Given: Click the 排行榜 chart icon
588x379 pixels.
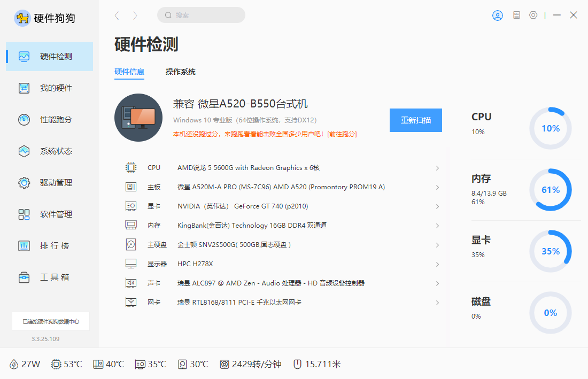Looking at the screenshot, I should [x=24, y=245].
